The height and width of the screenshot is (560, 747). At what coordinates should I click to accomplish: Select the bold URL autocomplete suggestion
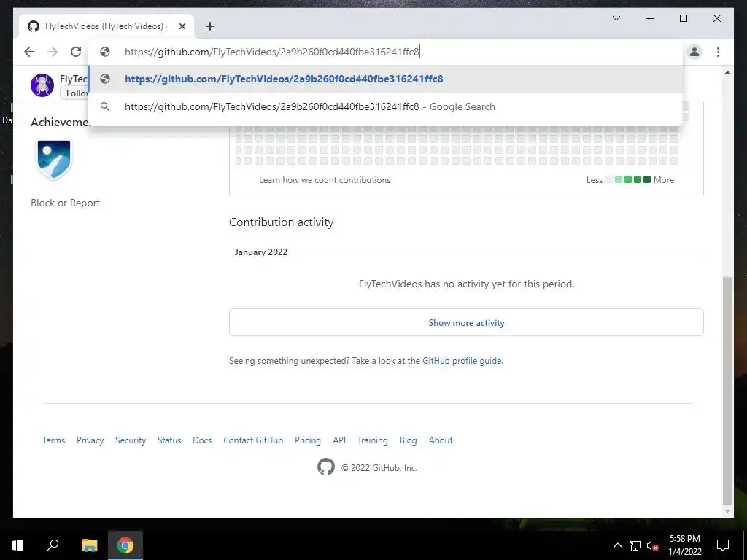click(x=385, y=79)
